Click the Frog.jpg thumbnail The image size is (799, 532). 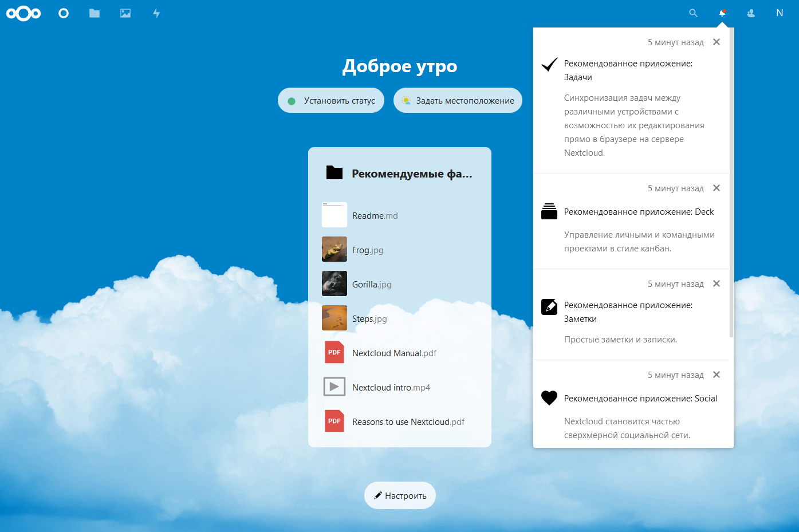(x=334, y=249)
